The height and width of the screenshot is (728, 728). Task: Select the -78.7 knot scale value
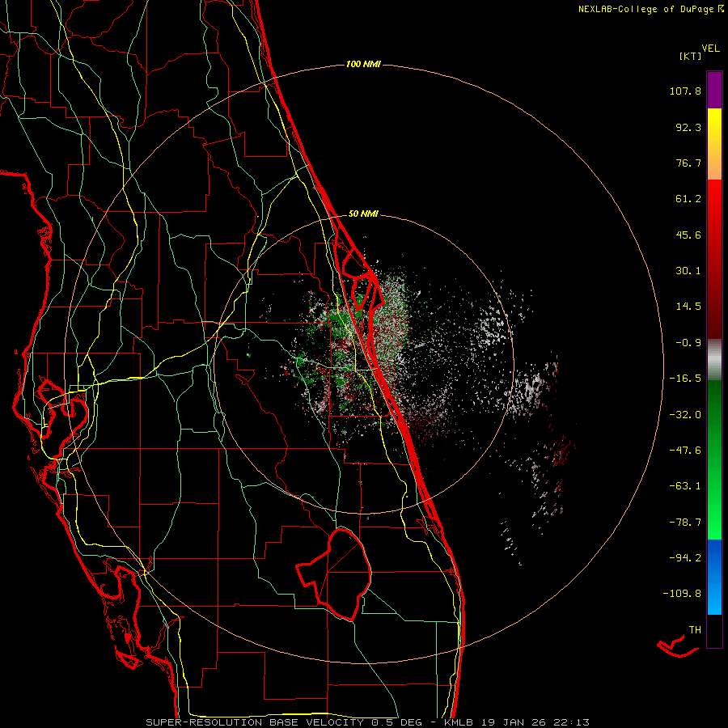685,523
